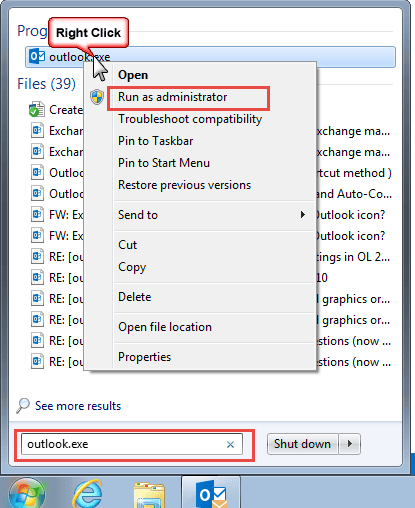Choose Pin to Start Menu
The height and width of the screenshot is (508, 415).
(x=164, y=163)
